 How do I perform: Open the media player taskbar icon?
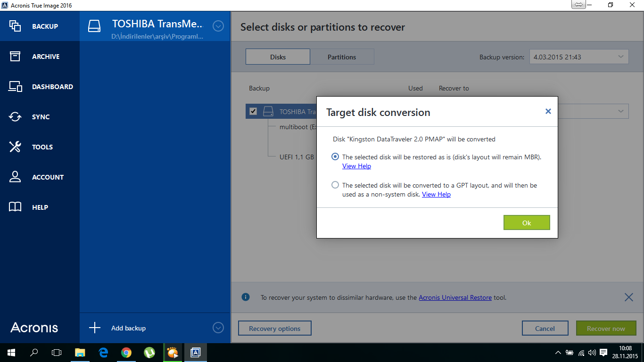point(173,352)
